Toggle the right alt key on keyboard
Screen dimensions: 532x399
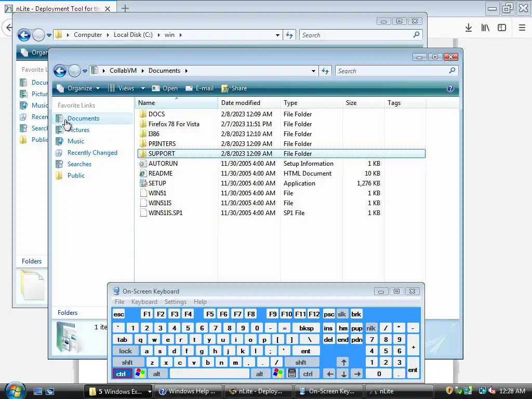tap(260, 374)
